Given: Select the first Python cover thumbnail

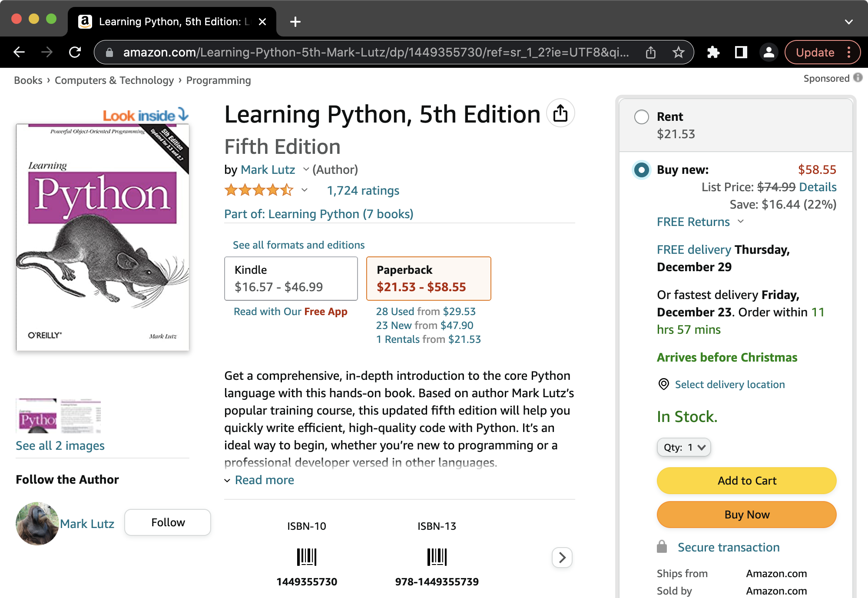Looking at the screenshot, I should pyautogui.click(x=36, y=416).
